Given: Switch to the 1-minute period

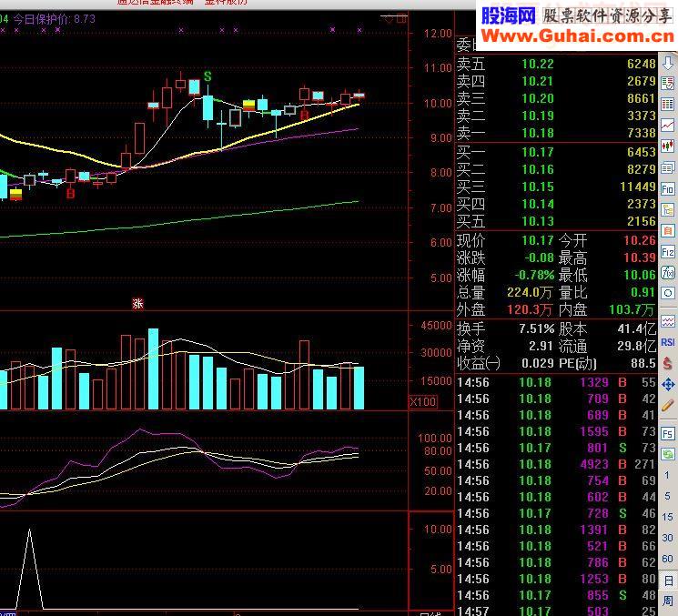Looking at the screenshot, I should pyautogui.click(x=667, y=475).
